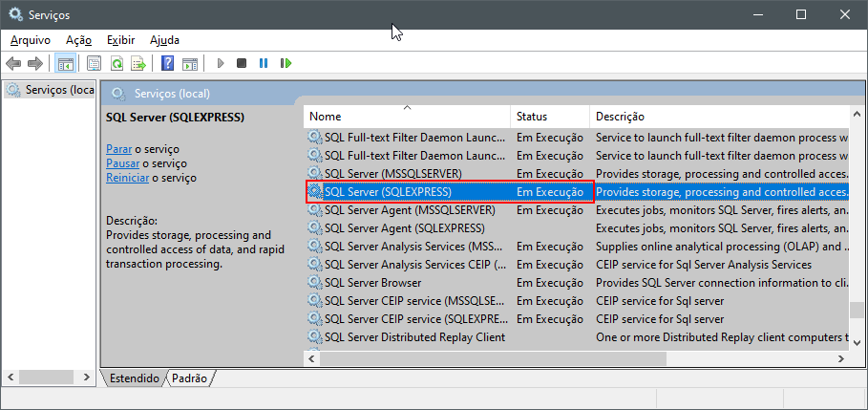The image size is (868, 410).
Task: Click services list horizontal scrollbar left arrow
Action: (311, 359)
